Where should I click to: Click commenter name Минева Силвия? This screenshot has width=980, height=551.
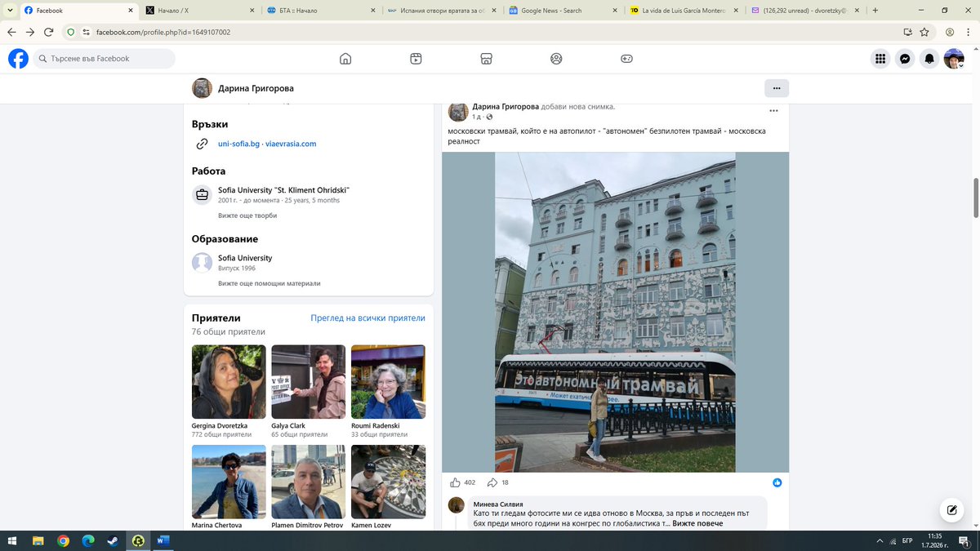(498, 504)
